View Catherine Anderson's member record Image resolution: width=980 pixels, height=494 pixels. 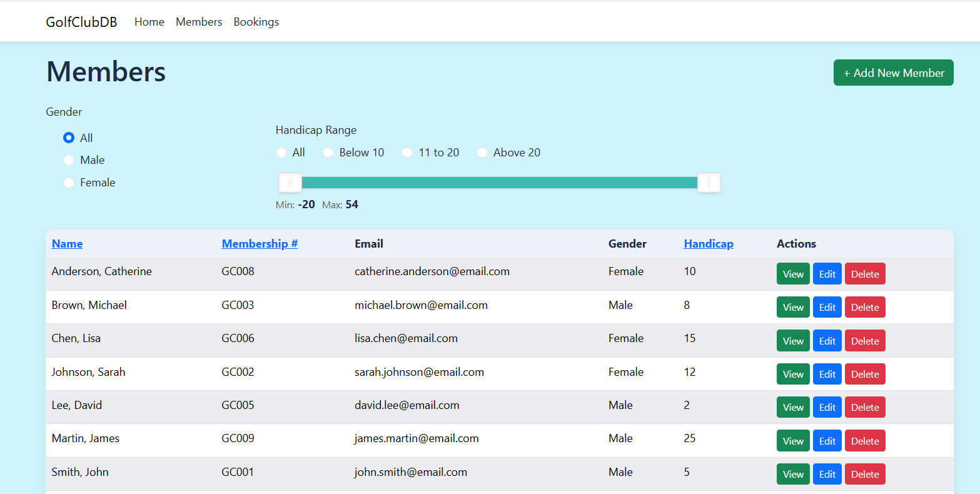pyautogui.click(x=793, y=274)
